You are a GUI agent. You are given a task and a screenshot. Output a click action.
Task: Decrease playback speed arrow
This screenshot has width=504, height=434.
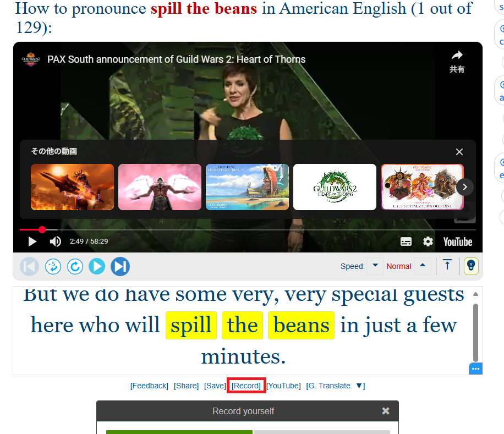coord(375,266)
